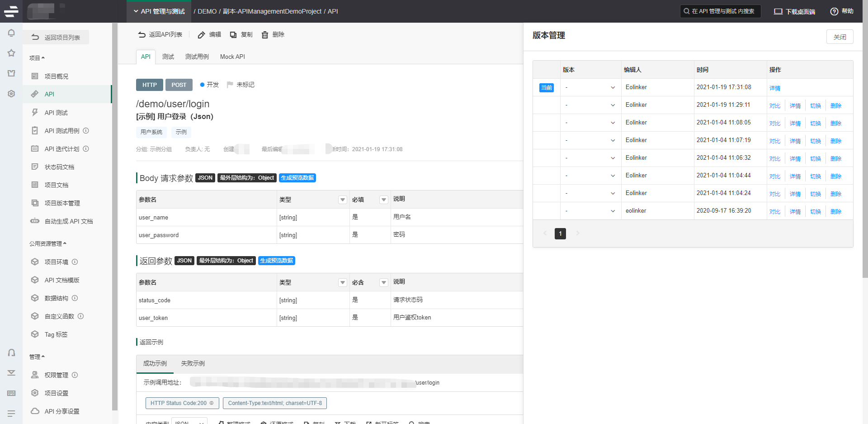Click 切换 in 2021-01-04 11:08:05 row

coord(816,123)
